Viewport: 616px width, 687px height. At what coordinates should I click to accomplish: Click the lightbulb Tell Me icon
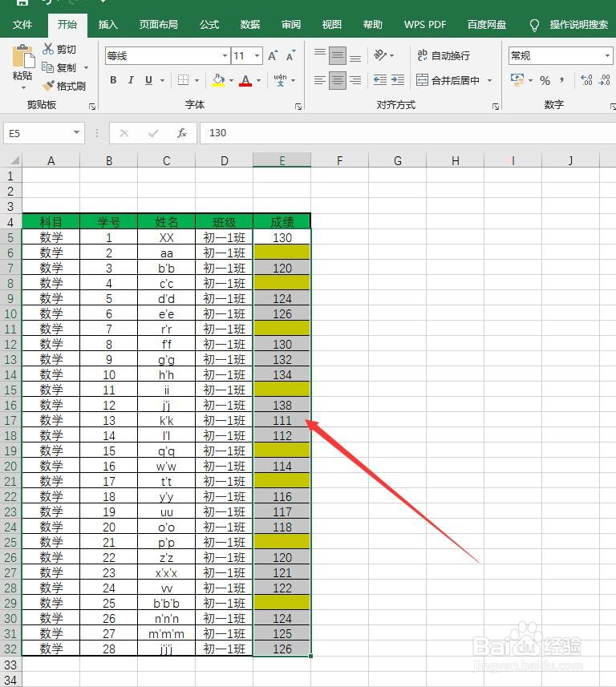(534, 25)
